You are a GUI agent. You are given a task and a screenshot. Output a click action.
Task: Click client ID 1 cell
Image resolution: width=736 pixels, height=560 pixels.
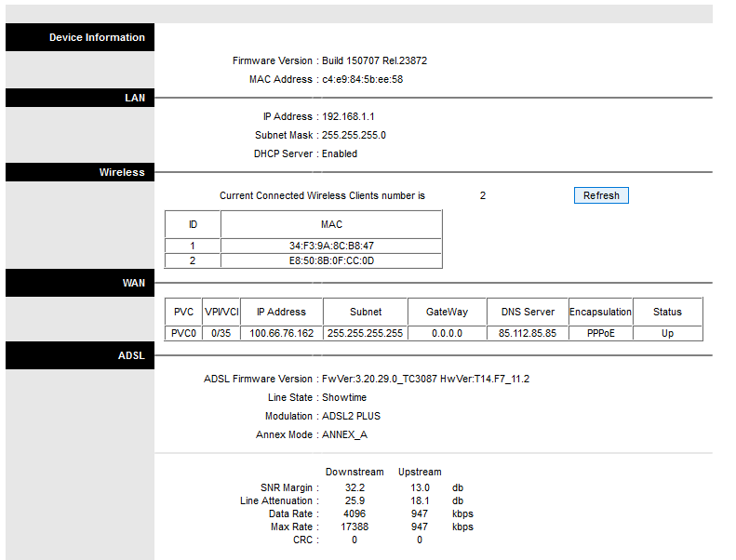[193, 246]
